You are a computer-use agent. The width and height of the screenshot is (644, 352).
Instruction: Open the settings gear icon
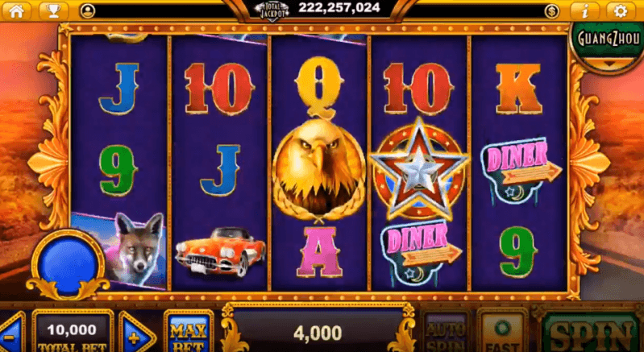620,10
